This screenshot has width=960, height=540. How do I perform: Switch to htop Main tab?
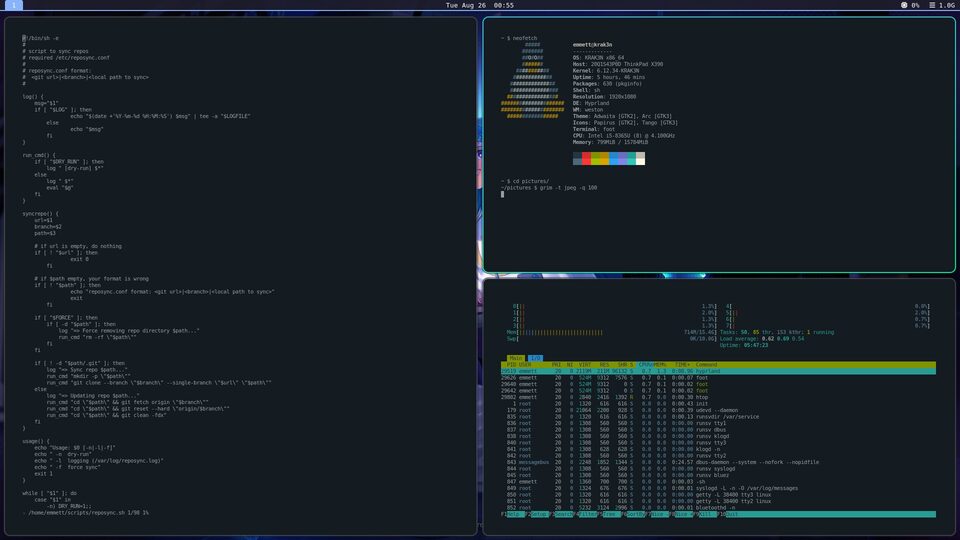pyautogui.click(x=516, y=358)
